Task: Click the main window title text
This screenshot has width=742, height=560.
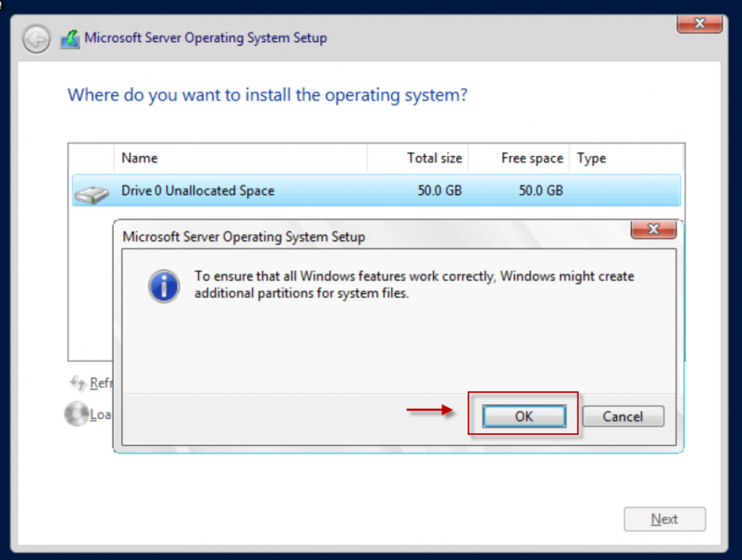Action: (x=205, y=38)
